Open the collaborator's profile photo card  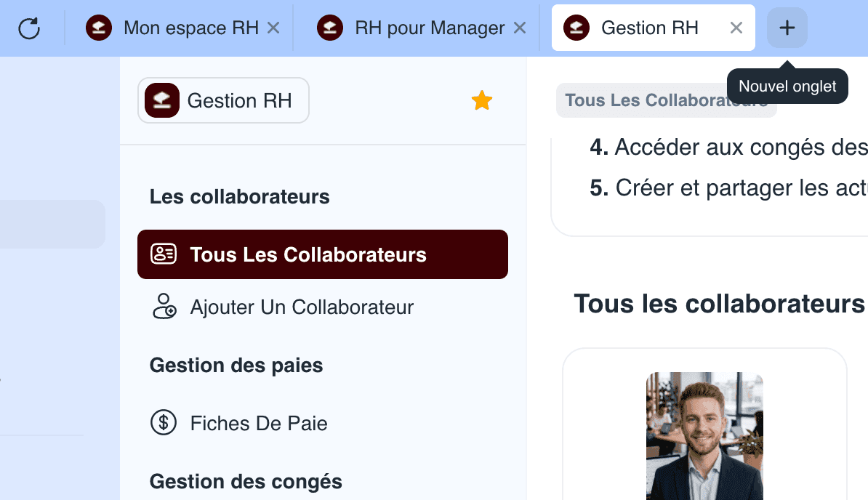(704, 436)
